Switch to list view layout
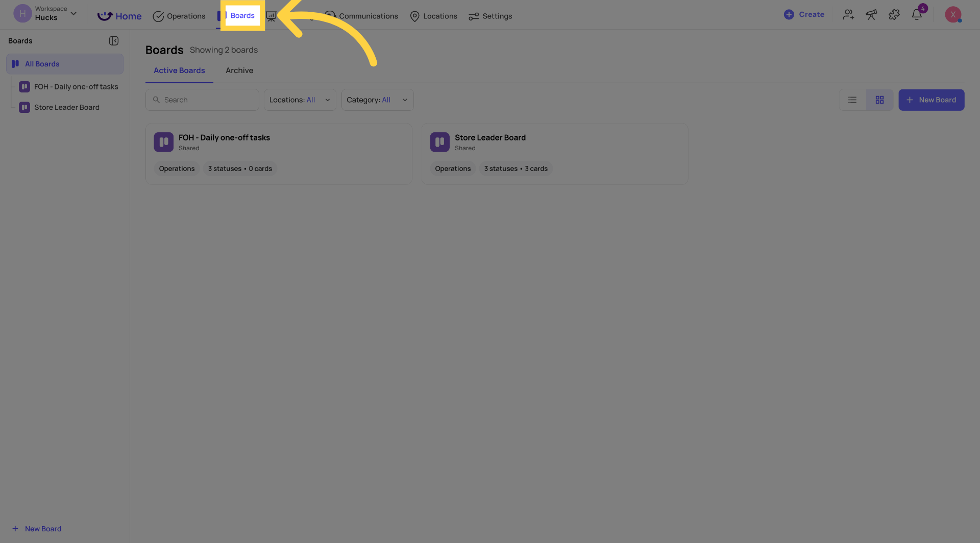Image resolution: width=980 pixels, height=543 pixels. tap(852, 100)
